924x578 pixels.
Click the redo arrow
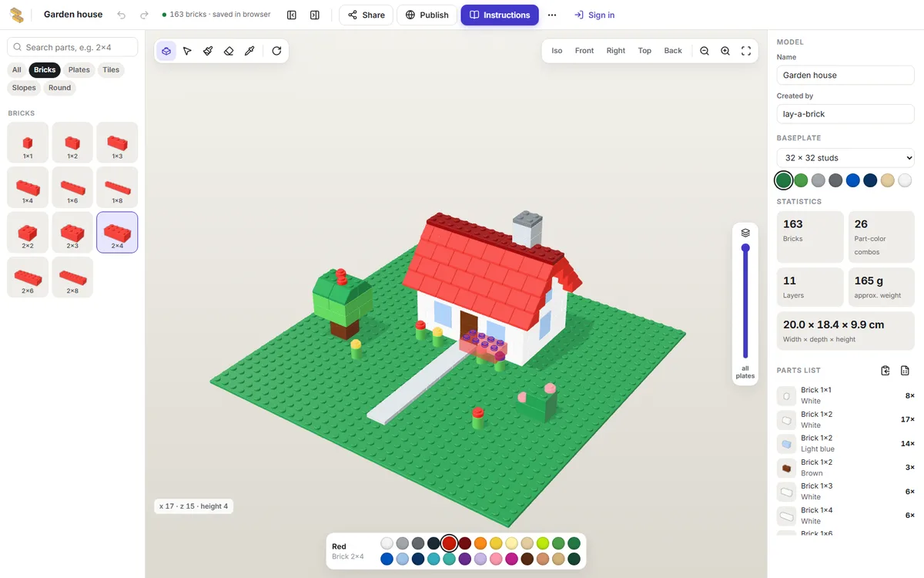(x=144, y=15)
